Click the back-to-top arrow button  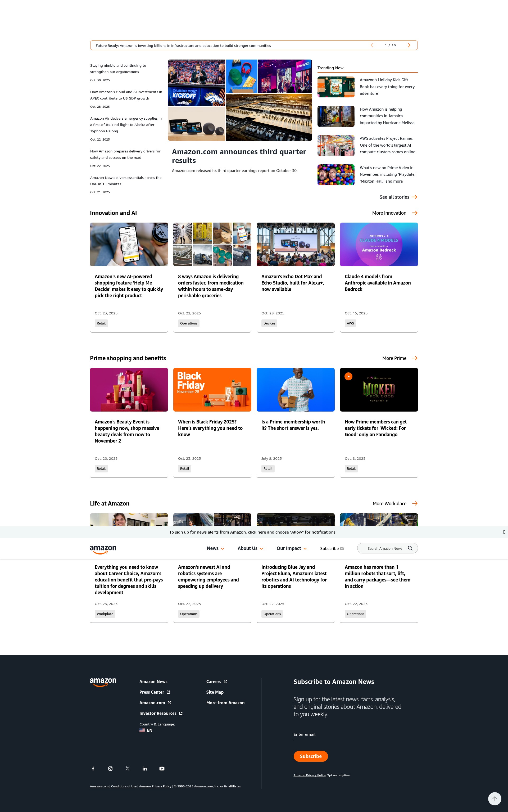(x=495, y=799)
